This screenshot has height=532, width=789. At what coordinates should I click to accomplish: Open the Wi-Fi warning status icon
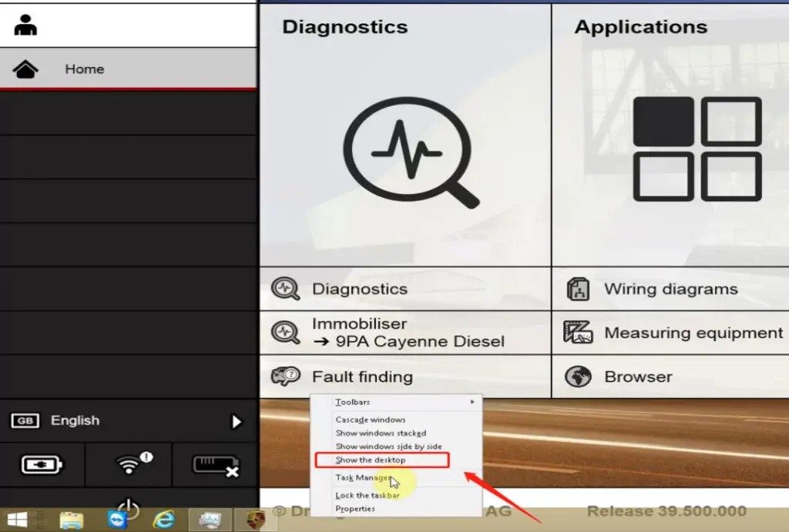coord(133,463)
